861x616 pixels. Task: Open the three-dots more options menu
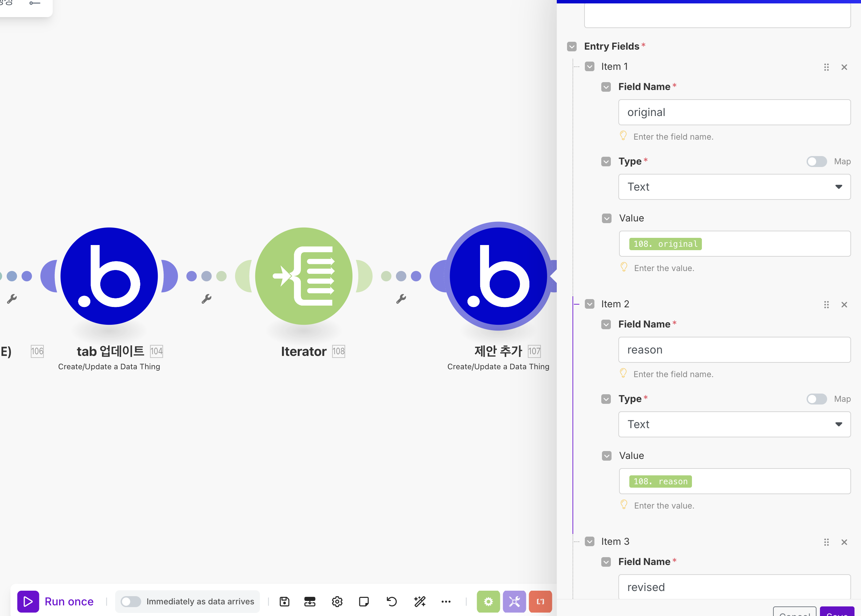pyautogui.click(x=446, y=602)
